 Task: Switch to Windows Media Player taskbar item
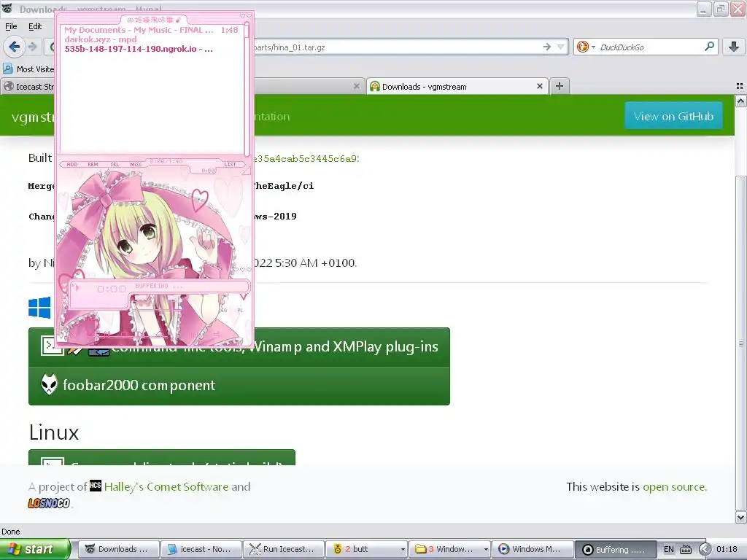pyautogui.click(x=532, y=549)
